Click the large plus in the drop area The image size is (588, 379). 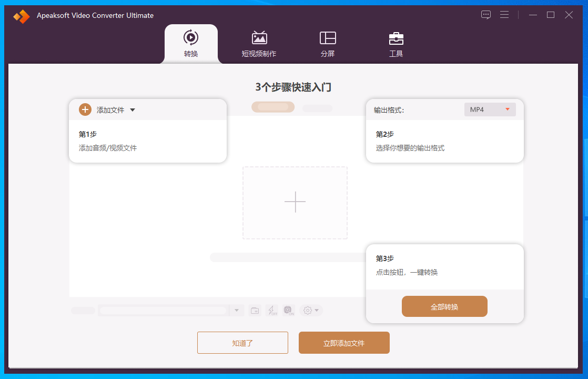(x=295, y=203)
